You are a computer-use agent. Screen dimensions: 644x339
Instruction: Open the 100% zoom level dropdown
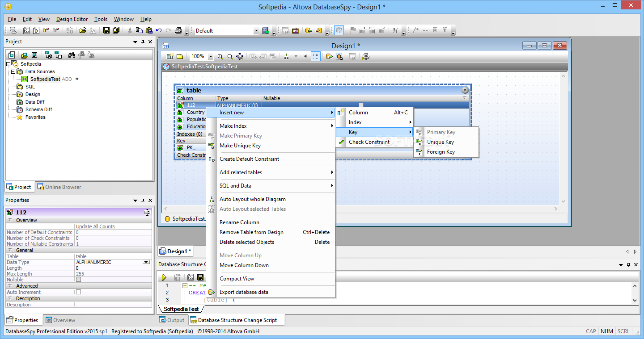coord(211,57)
